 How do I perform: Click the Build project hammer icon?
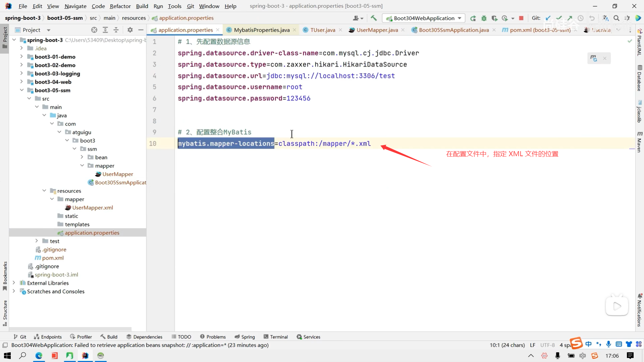[x=374, y=18]
